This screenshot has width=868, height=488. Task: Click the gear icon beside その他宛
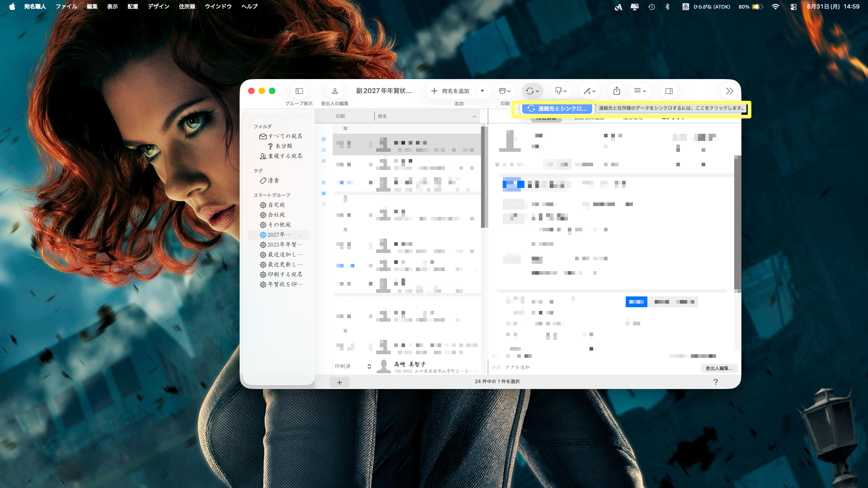pyautogui.click(x=263, y=225)
